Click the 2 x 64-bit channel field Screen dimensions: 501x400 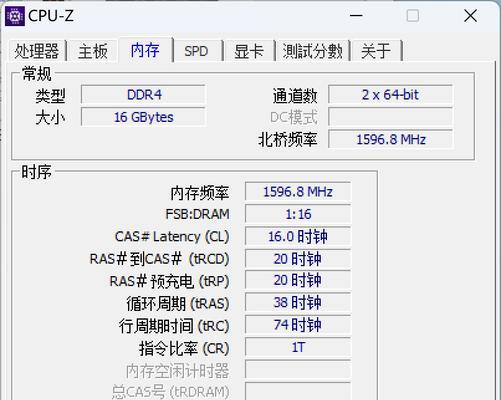click(390, 95)
